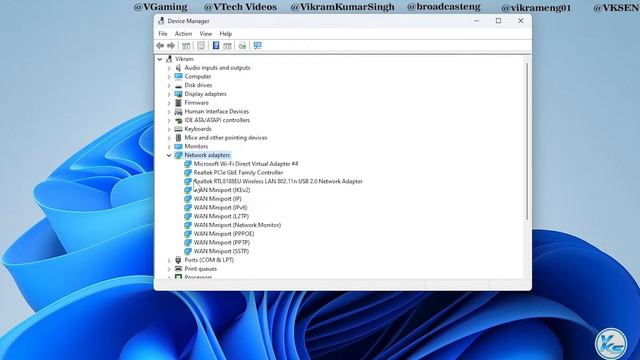Select the Computer category icon
The image size is (640, 360).
point(178,76)
